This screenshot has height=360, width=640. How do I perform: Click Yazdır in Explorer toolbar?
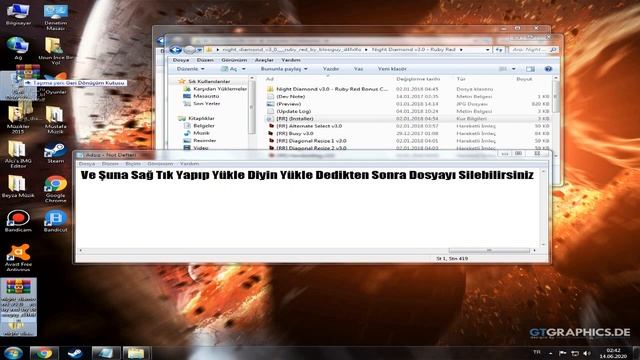point(331,69)
